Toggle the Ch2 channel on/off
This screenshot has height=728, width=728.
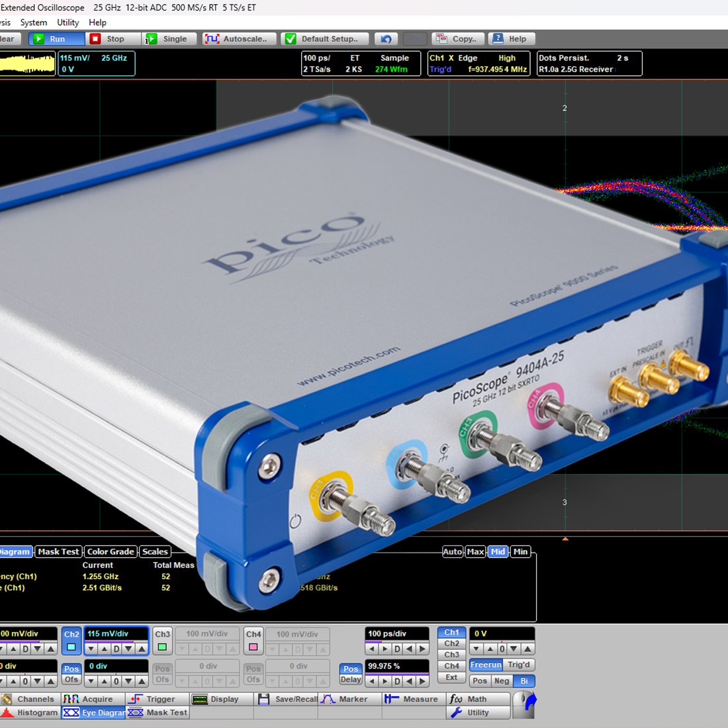coord(71,641)
